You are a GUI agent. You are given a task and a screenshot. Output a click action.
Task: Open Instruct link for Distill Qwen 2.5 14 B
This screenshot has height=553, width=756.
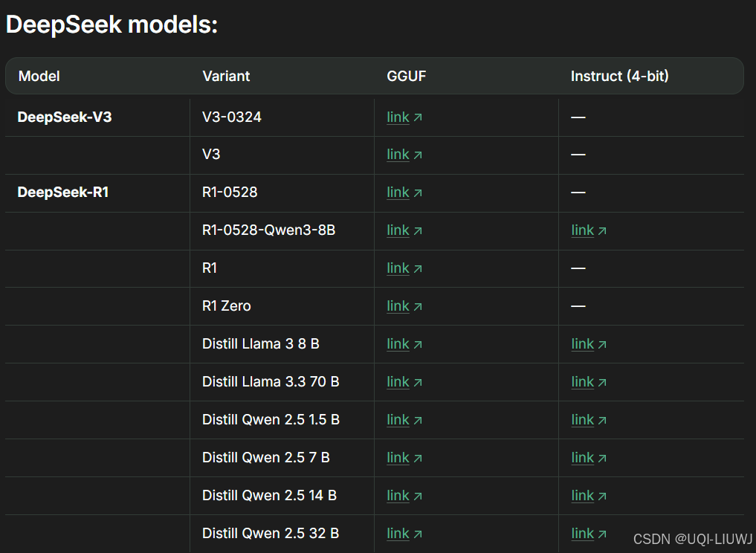[x=589, y=496]
